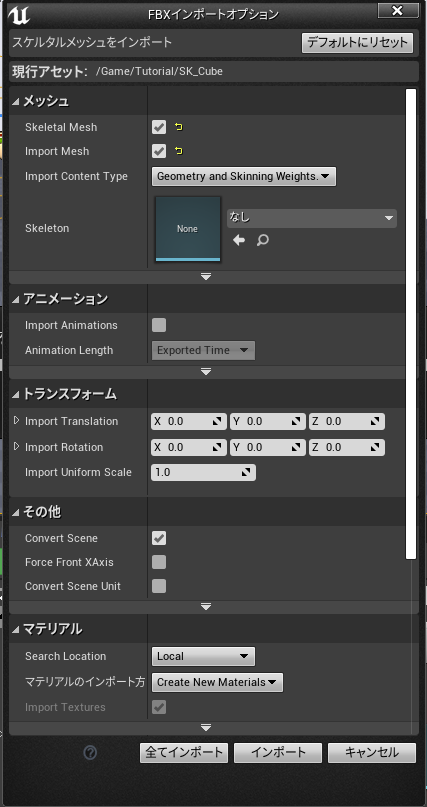Browse to Skeleton asset with magnifier icon
The width and height of the screenshot is (427, 807).
click(262, 240)
